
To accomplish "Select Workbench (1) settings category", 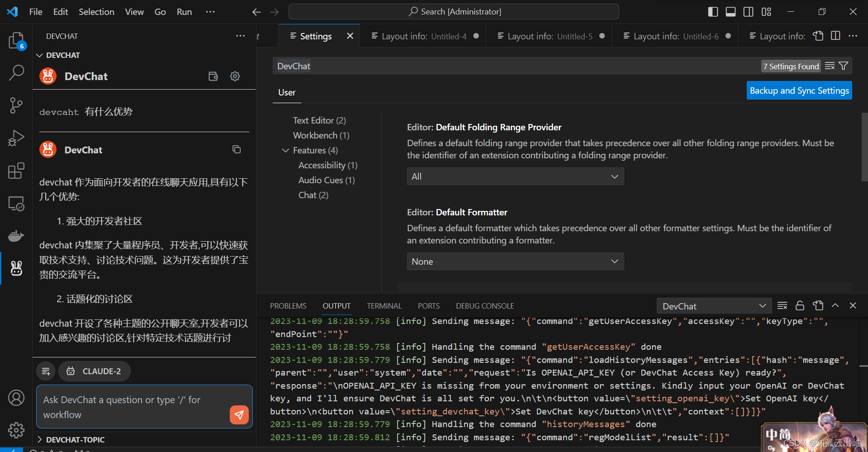I will [x=321, y=135].
